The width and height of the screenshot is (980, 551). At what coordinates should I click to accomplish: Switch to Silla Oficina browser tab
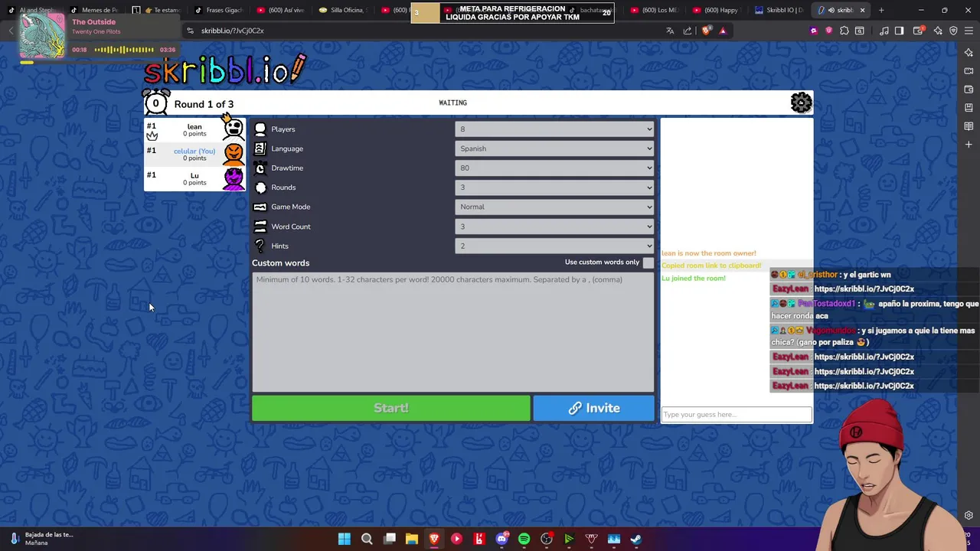pos(343,10)
